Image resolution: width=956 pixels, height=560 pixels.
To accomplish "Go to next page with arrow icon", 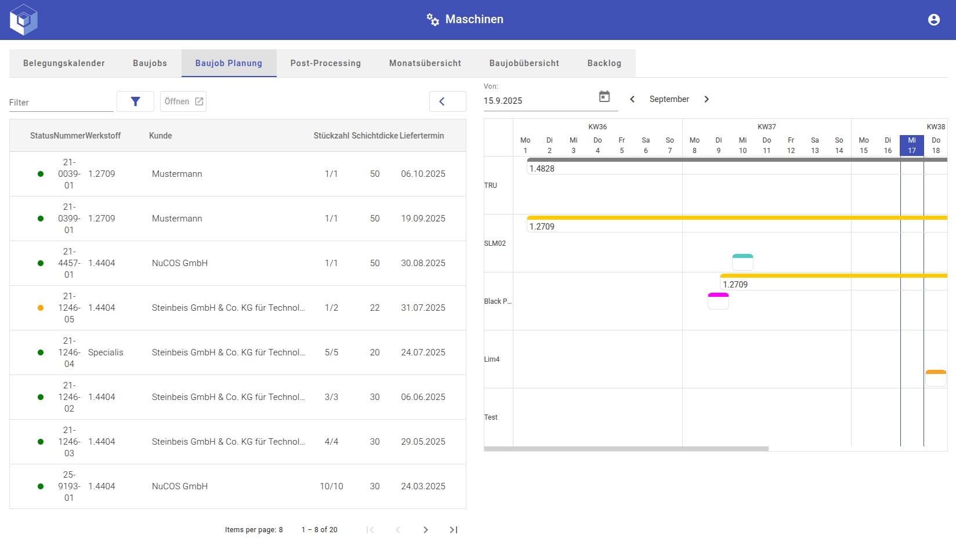I will tap(426, 529).
